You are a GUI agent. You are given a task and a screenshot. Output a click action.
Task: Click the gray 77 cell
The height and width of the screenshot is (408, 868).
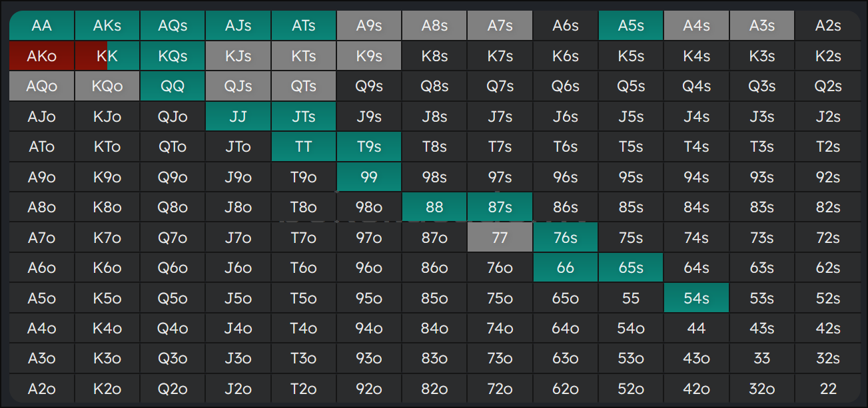(500, 238)
